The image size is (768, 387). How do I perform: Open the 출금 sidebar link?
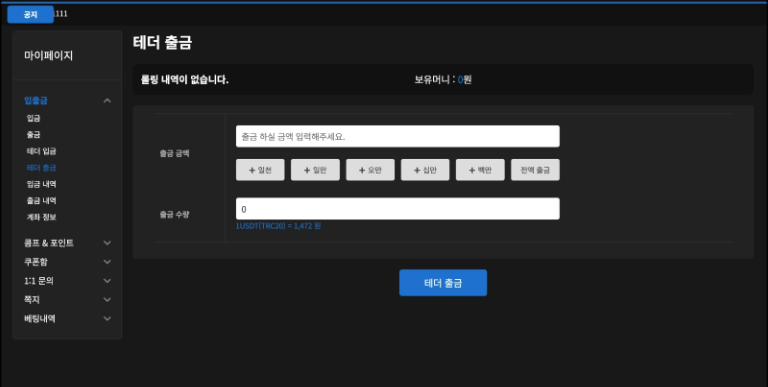[33, 135]
